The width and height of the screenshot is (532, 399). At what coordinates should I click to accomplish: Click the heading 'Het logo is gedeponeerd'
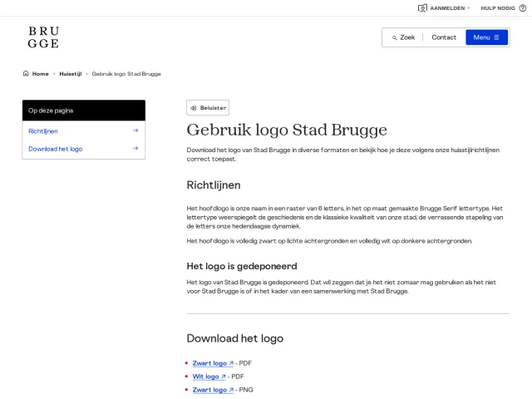(x=242, y=266)
